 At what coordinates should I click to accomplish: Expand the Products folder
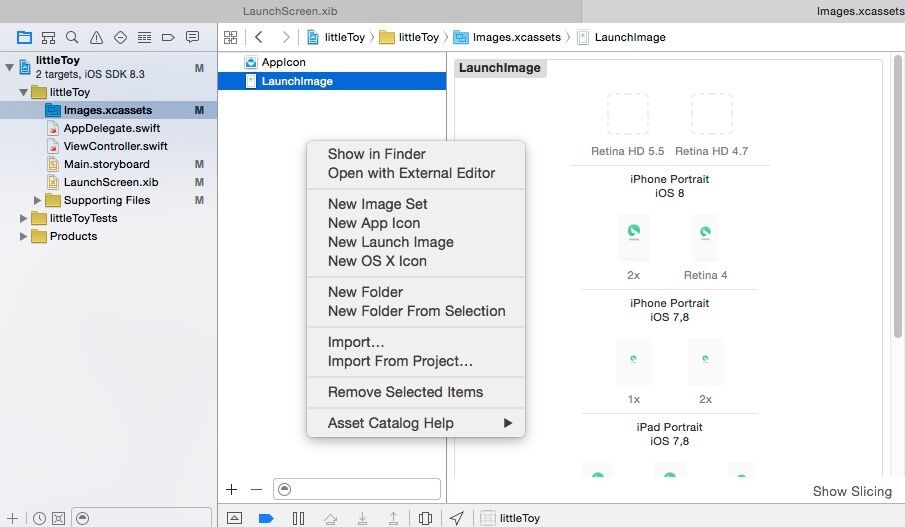23,236
